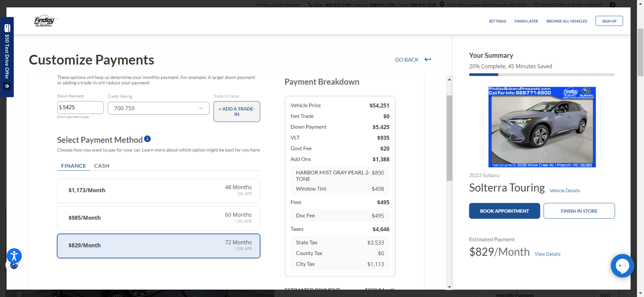This screenshot has height=297, width=644.
Task: Select the $985/Month 60 Months option
Action: pos(158,218)
